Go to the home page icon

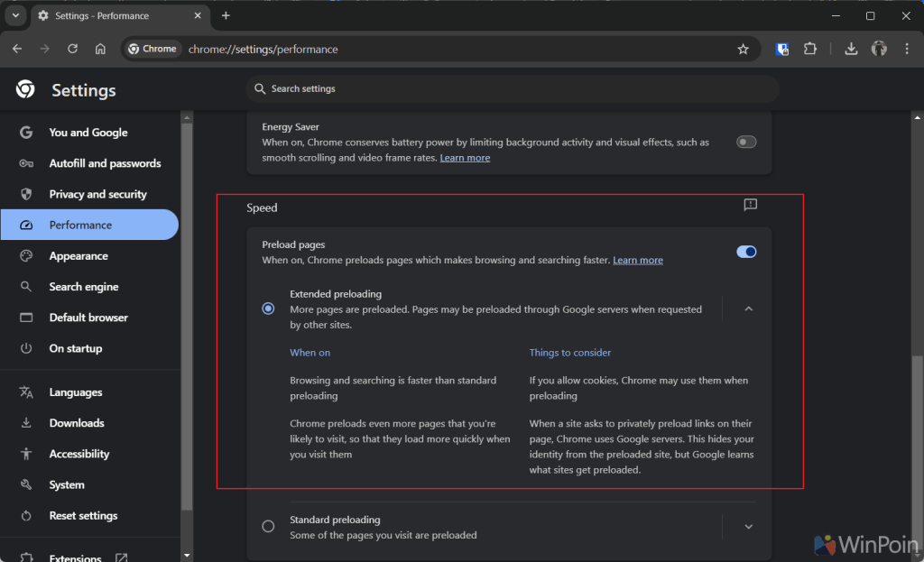tap(100, 49)
